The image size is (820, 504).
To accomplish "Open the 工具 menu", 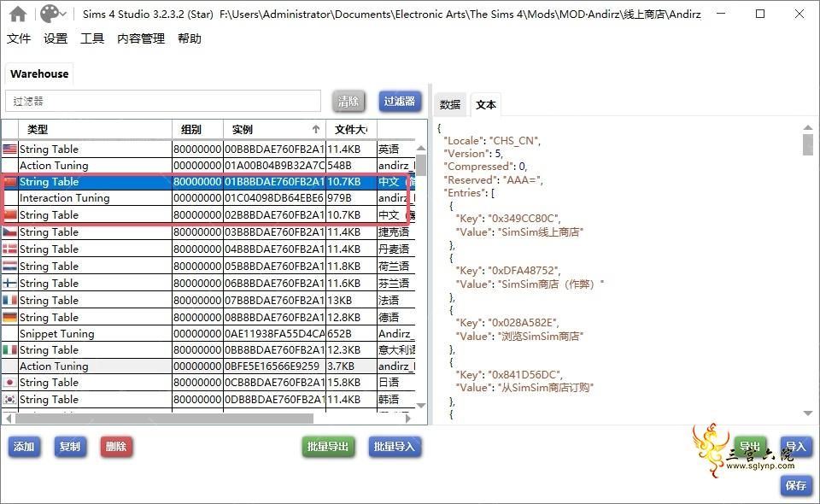I will pyautogui.click(x=92, y=38).
